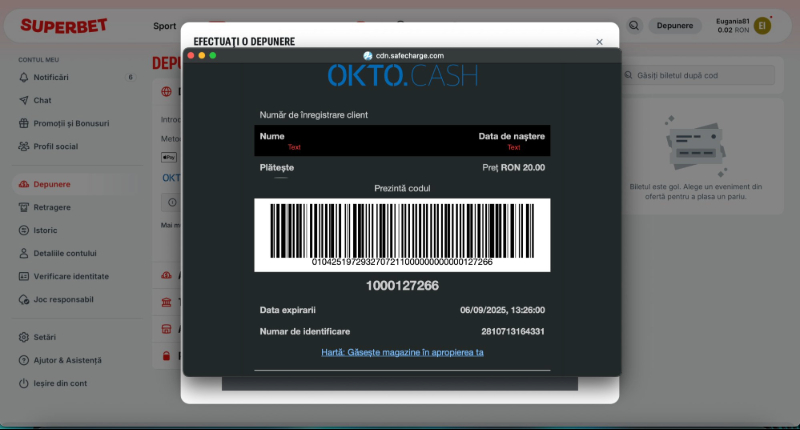Click the shop icon in deposit list
Image resolution: width=800 pixels, height=430 pixels.
[166, 329]
